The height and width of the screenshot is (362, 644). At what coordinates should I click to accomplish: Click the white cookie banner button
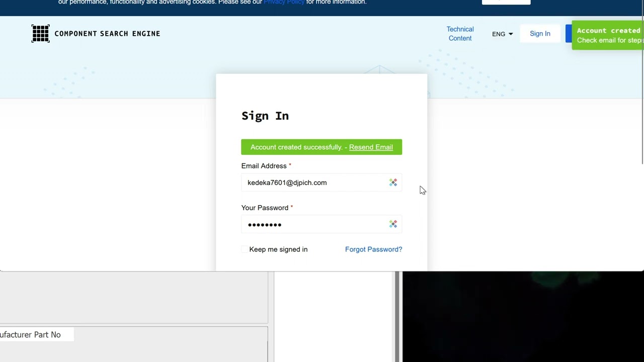pos(506,2)
